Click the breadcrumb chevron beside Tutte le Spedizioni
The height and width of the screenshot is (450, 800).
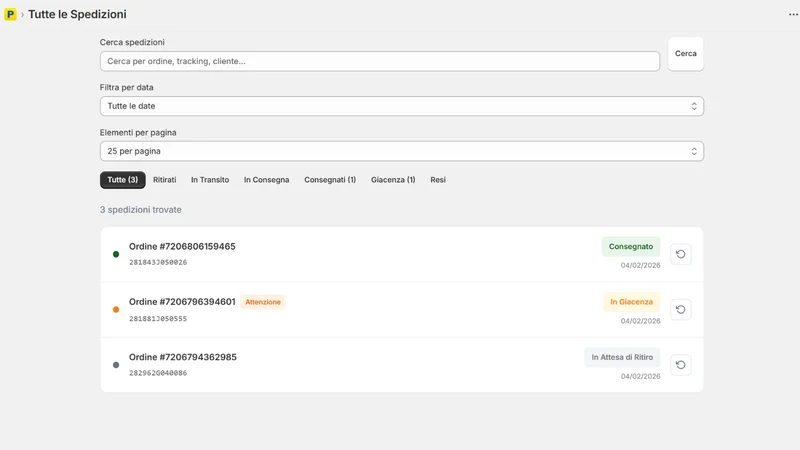[22, 15]
